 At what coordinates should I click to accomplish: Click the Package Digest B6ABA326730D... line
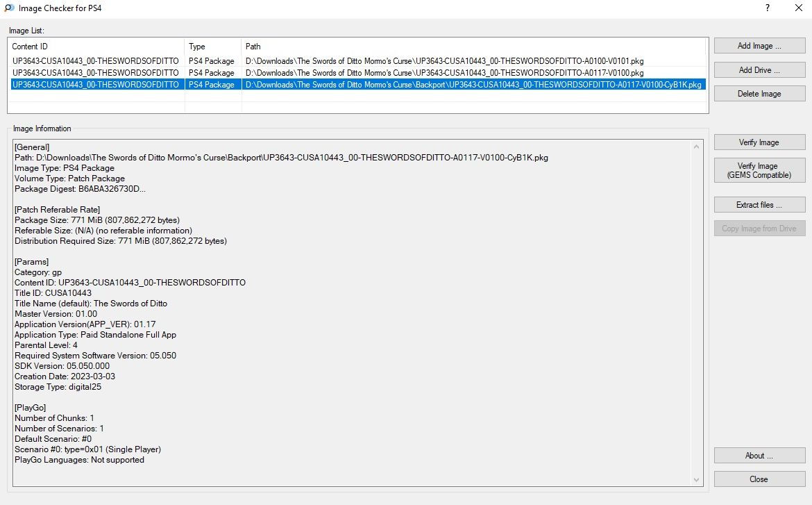point(80,189)
